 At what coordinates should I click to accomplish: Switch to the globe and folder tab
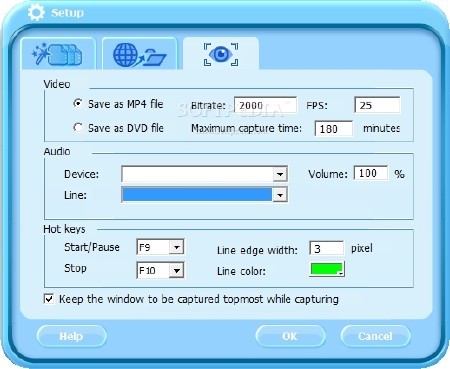coord(139,53)
